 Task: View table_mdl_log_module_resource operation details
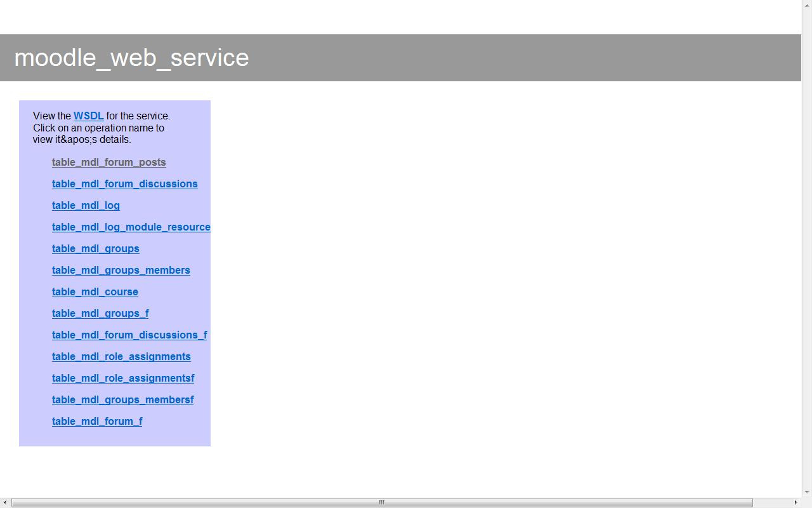coord(131,227)
